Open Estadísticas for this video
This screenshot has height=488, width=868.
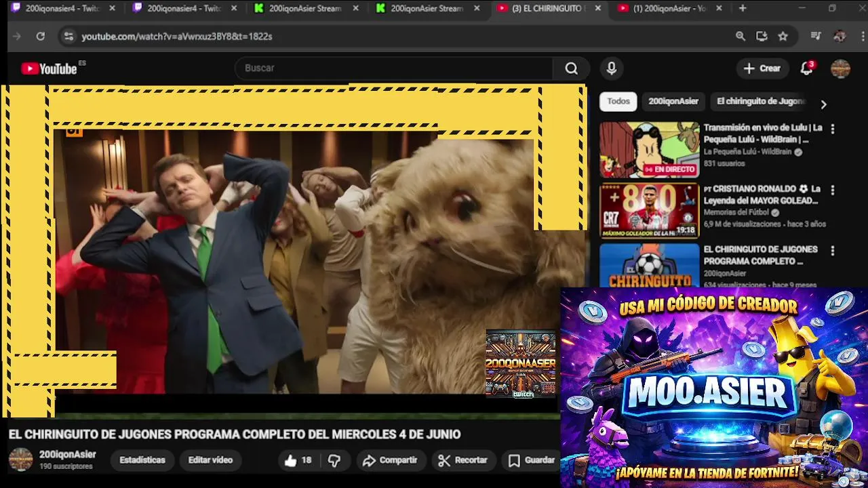pyautogui.click(x=142, y=460)
